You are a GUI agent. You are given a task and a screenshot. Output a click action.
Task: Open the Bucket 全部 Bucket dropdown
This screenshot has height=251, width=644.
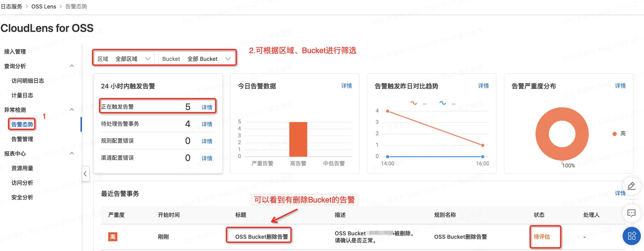point(196,59)
